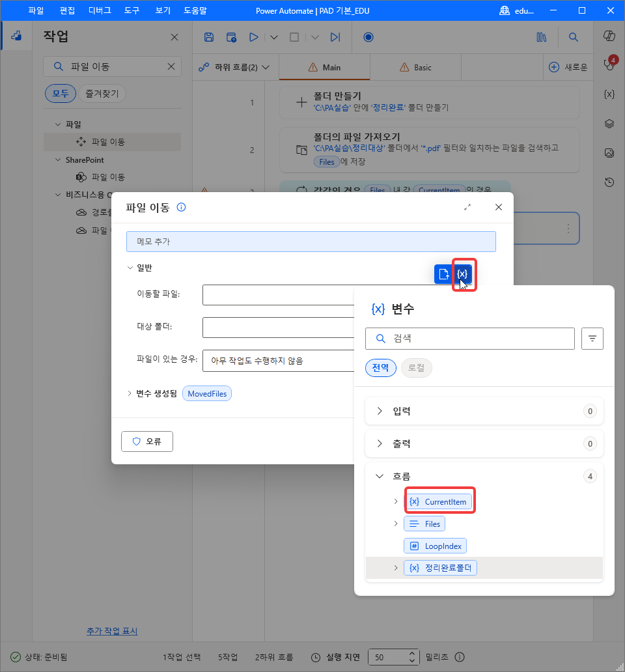Open the Copilot pane icon
The width and height of the screenshot is (625, 672).
pos(609,36)
